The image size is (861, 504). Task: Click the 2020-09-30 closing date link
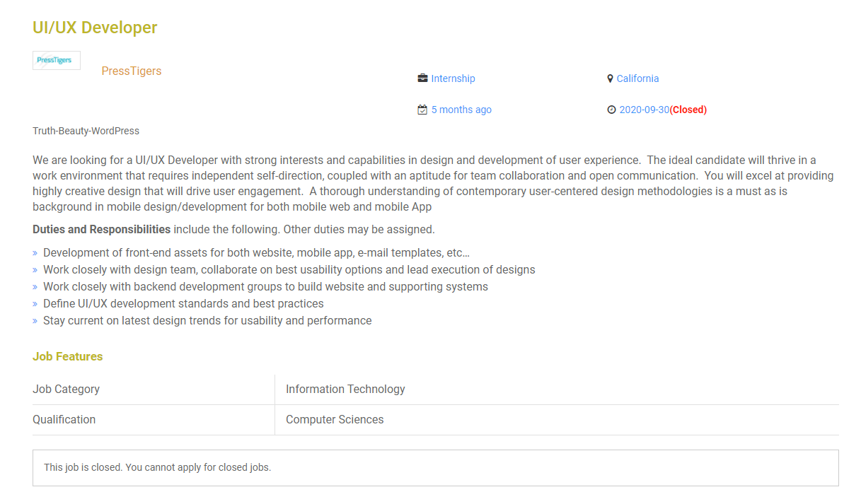644,110
